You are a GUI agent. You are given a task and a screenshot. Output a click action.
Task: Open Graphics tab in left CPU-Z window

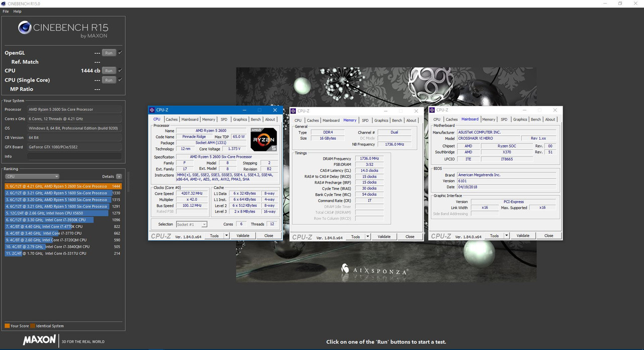240,120
